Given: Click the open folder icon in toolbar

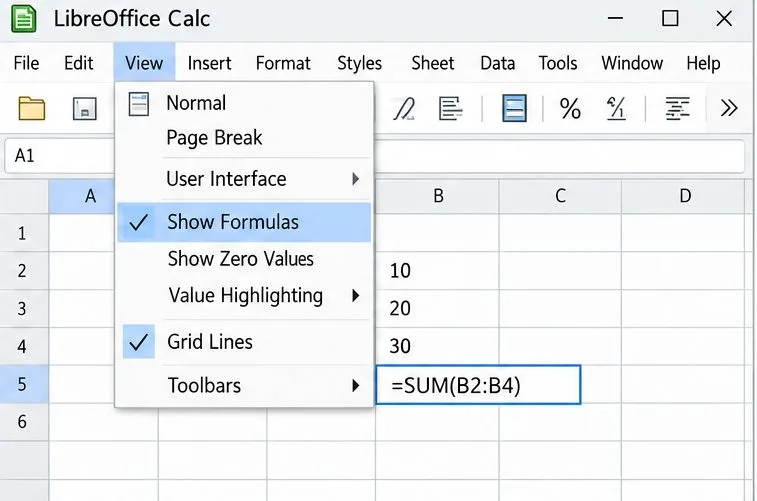Looking at the screenshot, I should tap(32, 108).
